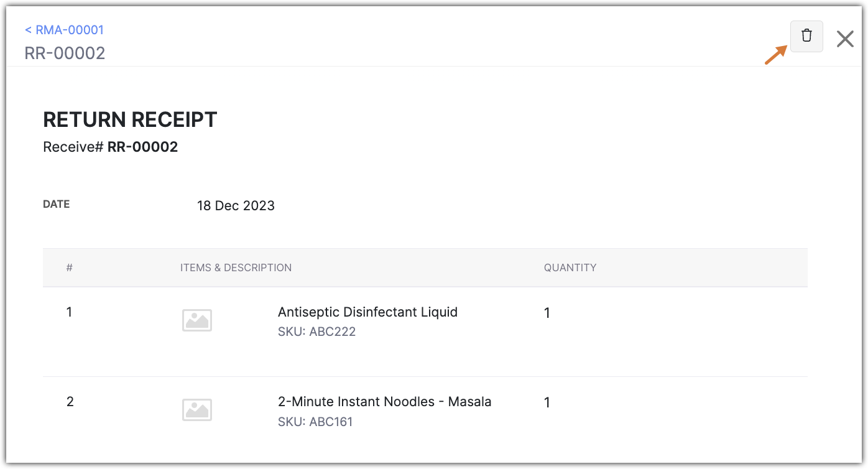
Task: Click the bold Receive# RR-00002 number
Action: (x=142, y=147)
